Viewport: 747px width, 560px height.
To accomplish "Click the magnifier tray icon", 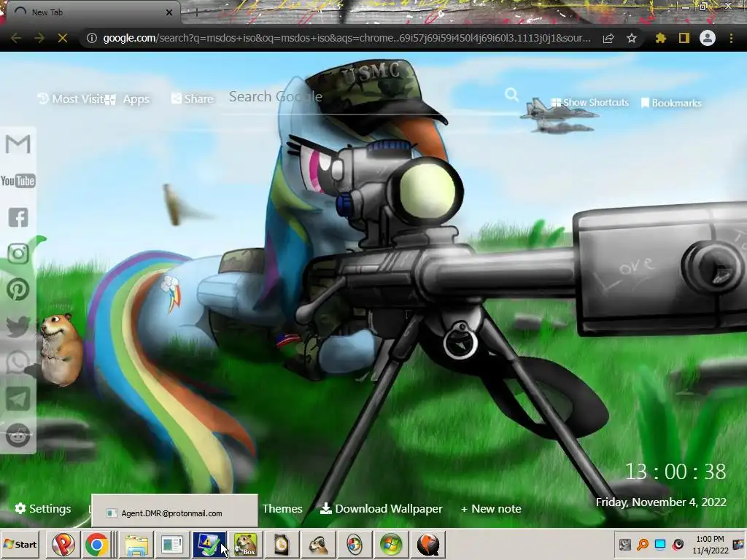I will click(643, 544).
